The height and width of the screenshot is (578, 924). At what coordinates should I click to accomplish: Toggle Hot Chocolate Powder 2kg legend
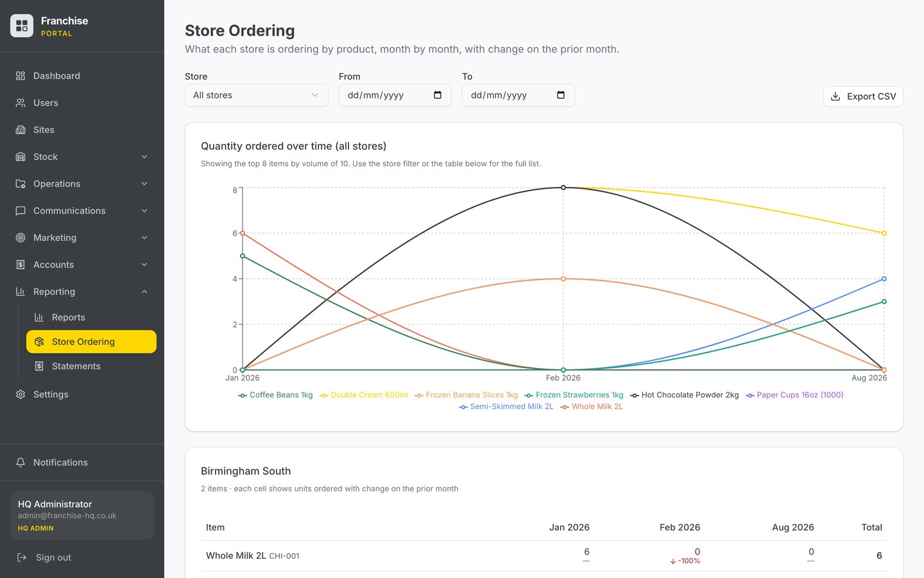685,395
